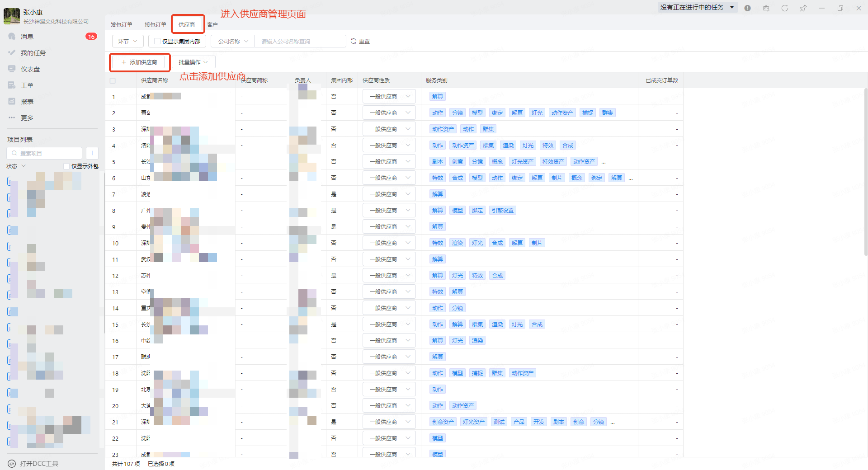Open the 工单 work order icon
The image size is (868, 470).
click(12, 85)
